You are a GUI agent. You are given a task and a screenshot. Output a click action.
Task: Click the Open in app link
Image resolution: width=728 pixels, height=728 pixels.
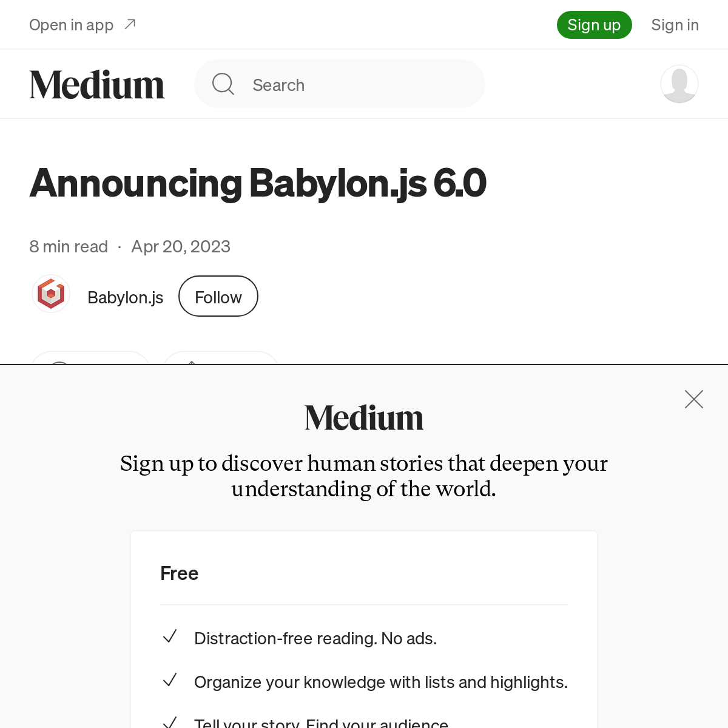tap(72, 25)
